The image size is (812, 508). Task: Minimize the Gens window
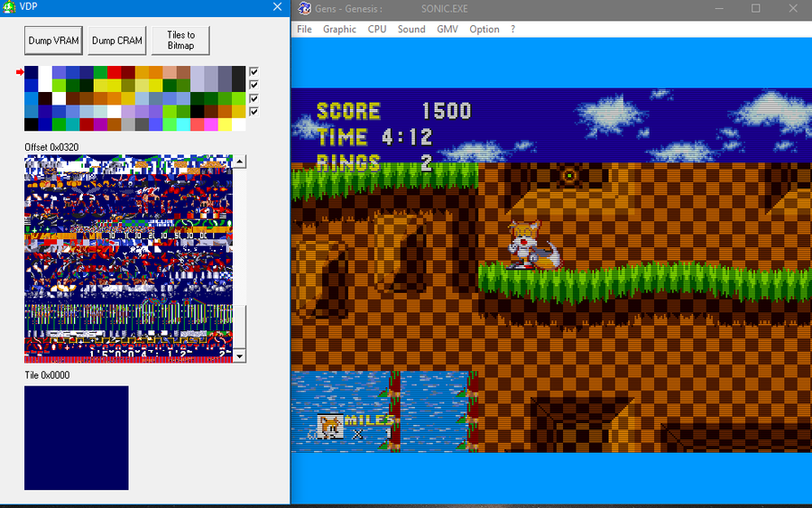719,8
